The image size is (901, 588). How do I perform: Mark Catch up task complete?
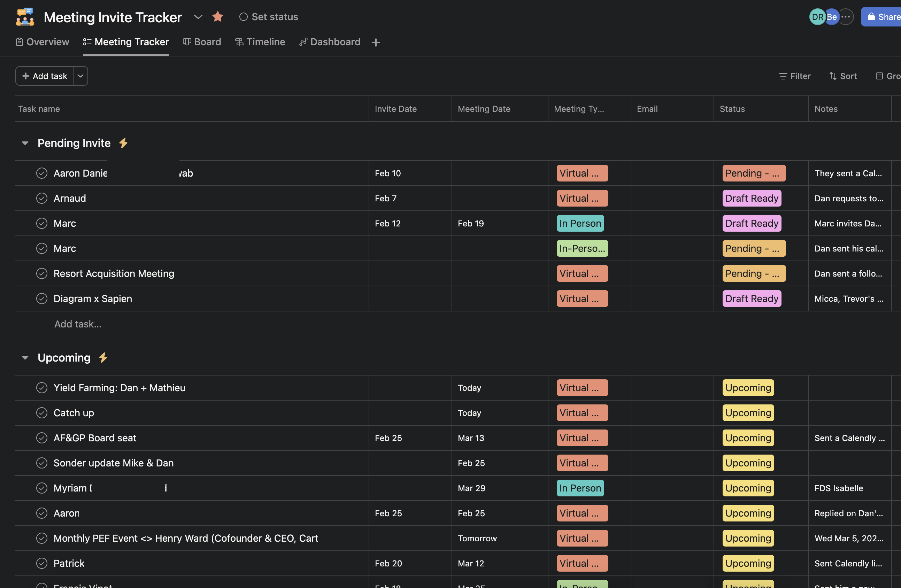click(42, 413)
